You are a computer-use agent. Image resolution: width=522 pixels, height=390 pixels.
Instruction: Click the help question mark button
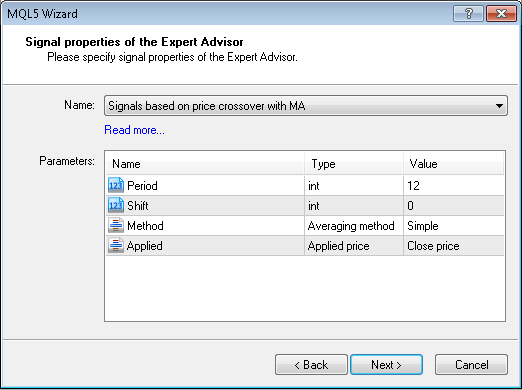pos(468,14)
